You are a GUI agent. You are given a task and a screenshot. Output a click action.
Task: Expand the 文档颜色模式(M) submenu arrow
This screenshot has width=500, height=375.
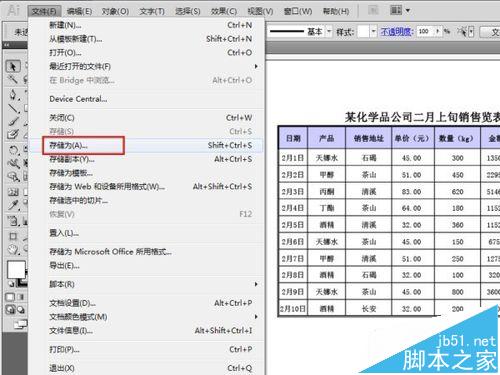256,316
